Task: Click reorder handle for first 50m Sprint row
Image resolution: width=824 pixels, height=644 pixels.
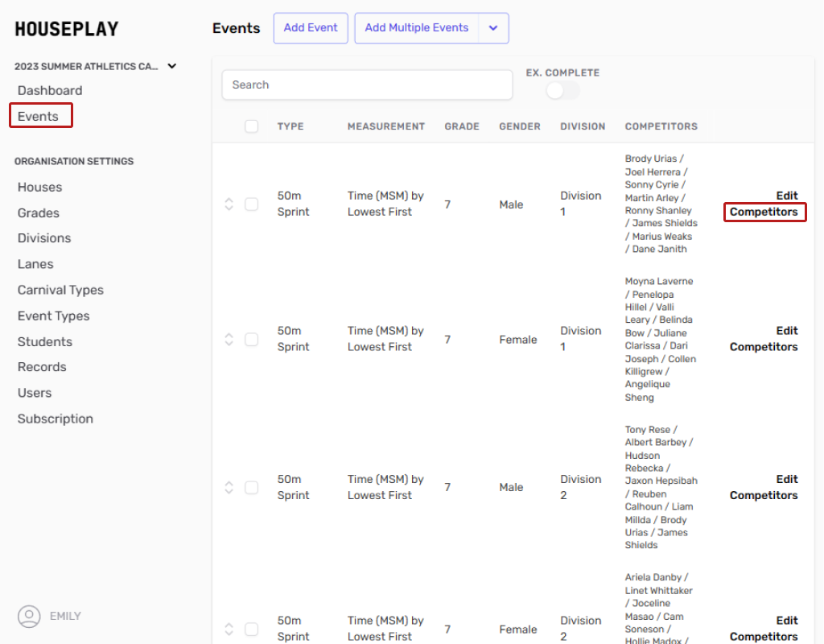Action: [229, 204]
